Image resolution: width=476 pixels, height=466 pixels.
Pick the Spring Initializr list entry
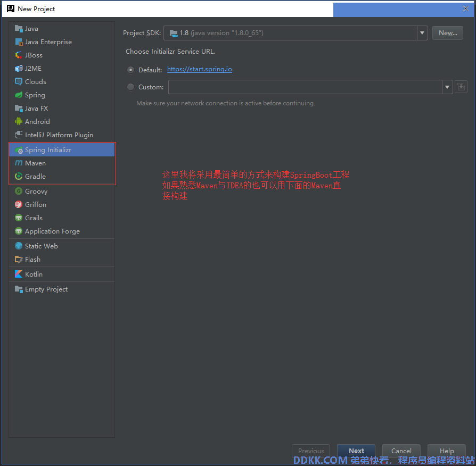point(62,150)
